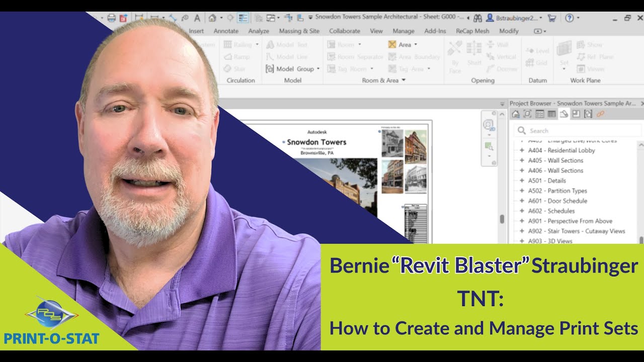The width and height of the screenshot is (644, 362).
Task: Select sheet A406 - Wall Sections
Action: pos(555,170)
